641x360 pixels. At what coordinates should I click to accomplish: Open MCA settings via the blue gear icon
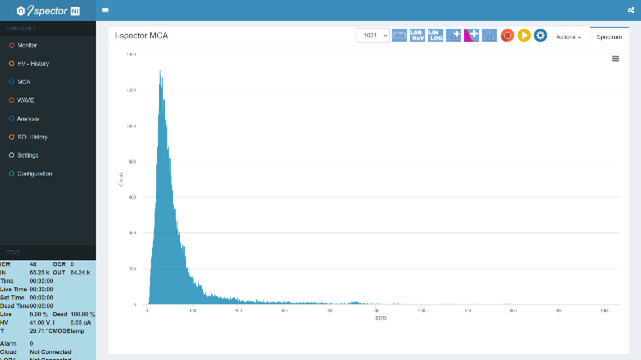coord(540,36)
